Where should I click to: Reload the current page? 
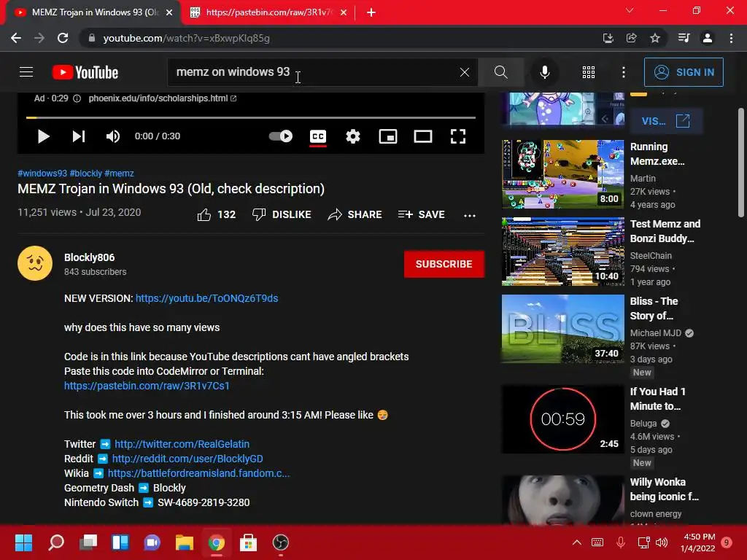coord(63,38)
